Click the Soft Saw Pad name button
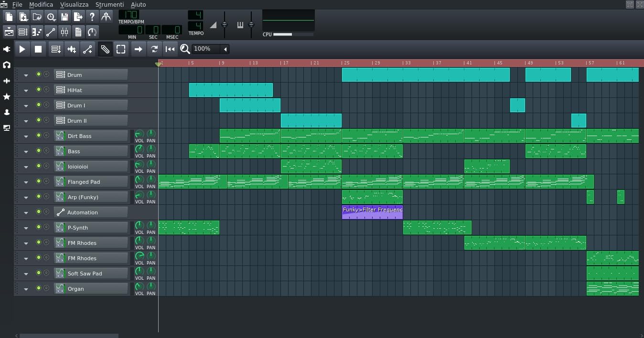Viewport: 644px width, 338px height. 91,274
